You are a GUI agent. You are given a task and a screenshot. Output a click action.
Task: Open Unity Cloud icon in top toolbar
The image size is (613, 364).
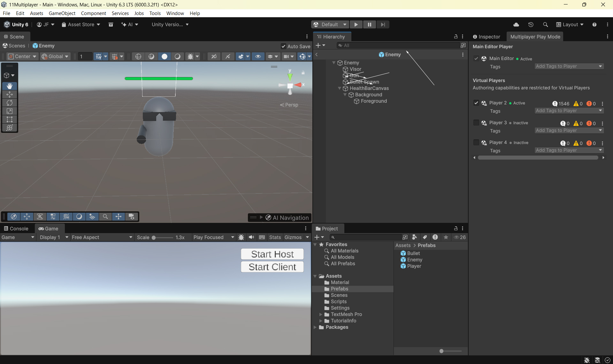coord(516,25)
